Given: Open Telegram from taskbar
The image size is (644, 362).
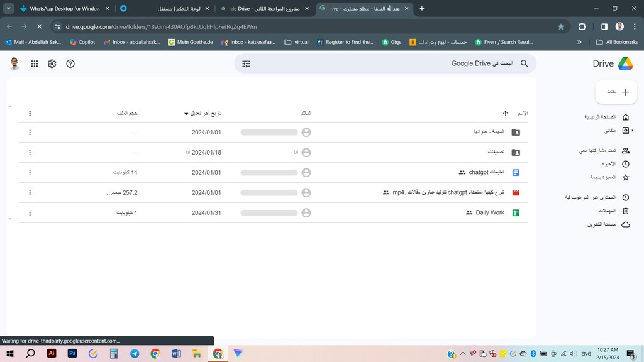Looking at the screenshot, I should point(135,353).
